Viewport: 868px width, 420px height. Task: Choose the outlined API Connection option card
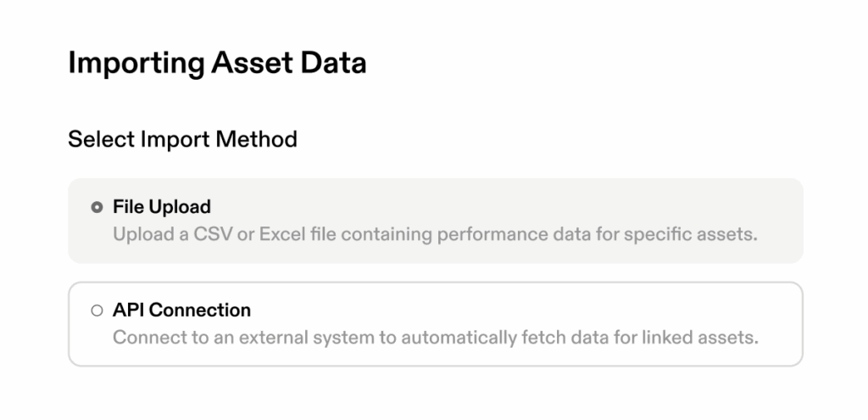tap(435, 323)
